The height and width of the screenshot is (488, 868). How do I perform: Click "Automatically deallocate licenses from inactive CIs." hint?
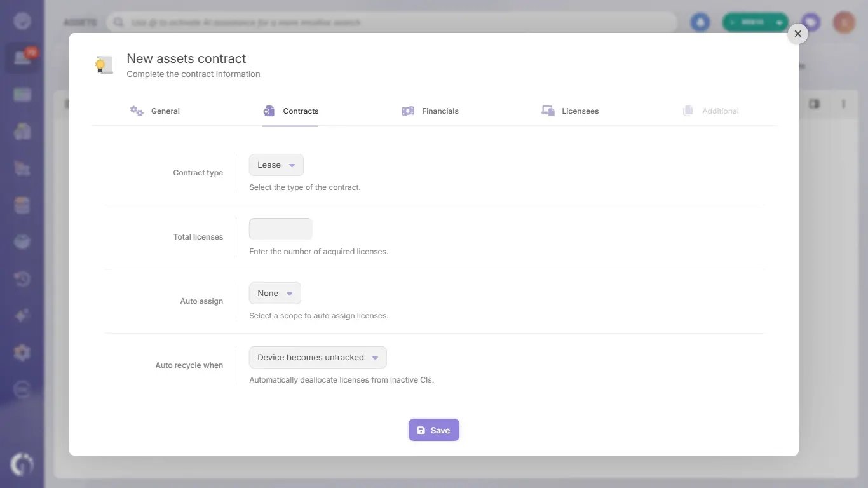[x=341, y=380]
